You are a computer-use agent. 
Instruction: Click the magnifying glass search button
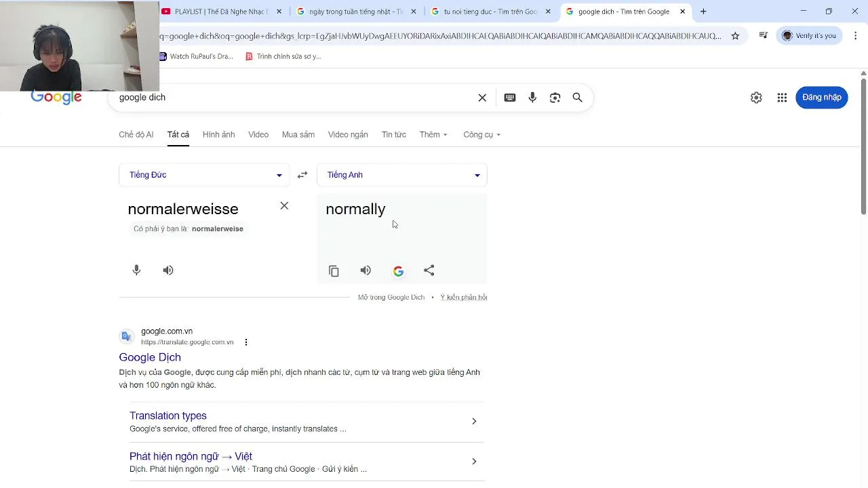[578, 98]
